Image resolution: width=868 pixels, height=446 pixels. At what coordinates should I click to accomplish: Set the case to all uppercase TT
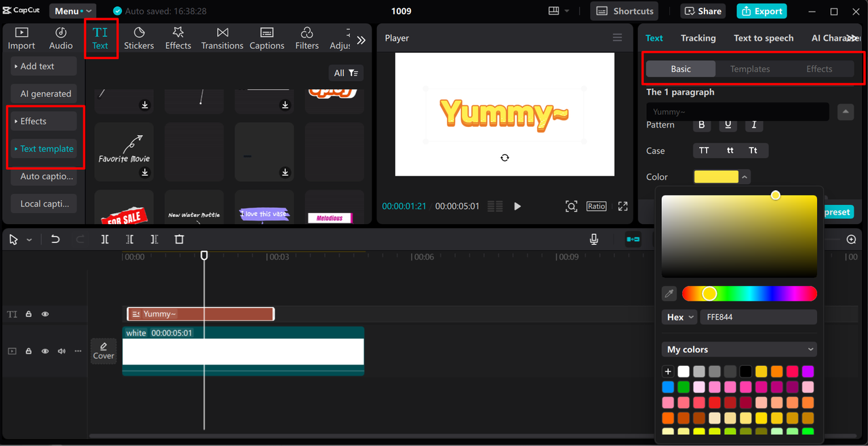(704, 151)
